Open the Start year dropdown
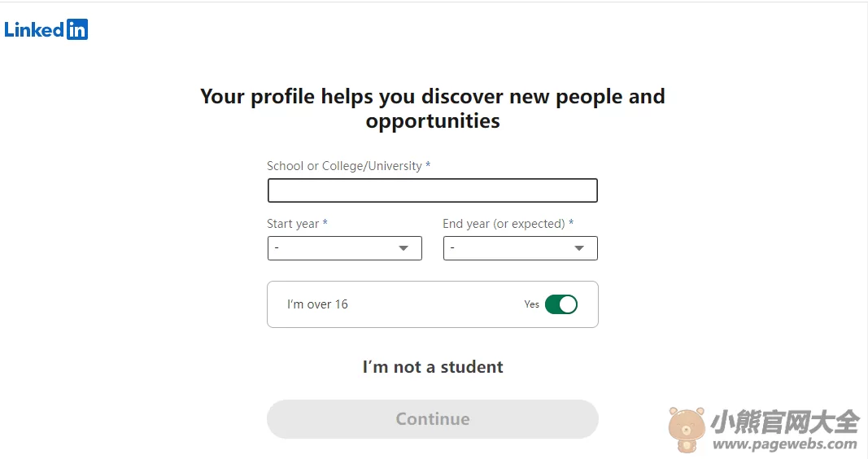Viewport: 868px width, 459px height. click(x=344, y=248)
